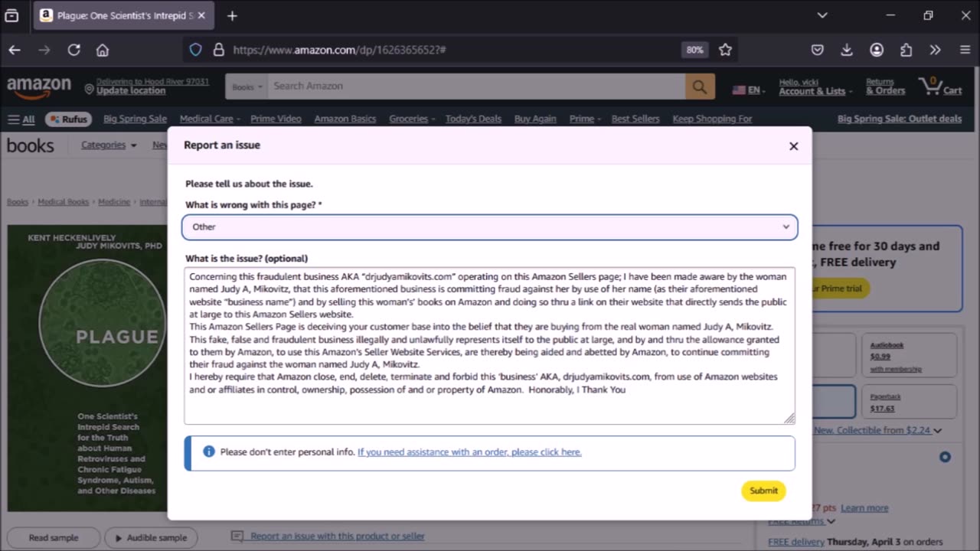This screenshot has width=980, height=551.
Task: Show more tools overflow chevrons
Action: (x=935, y=50)
